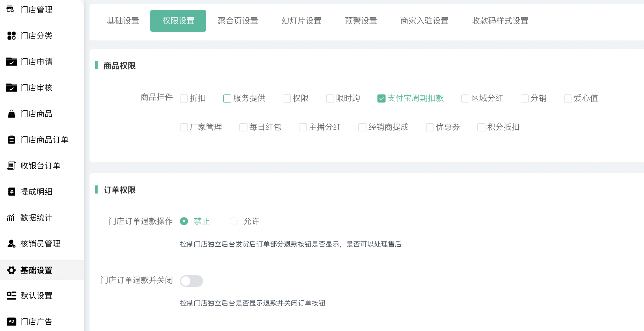Go to 收款码样式设置 tab
The image size is (644, 331).
point(500,21)
